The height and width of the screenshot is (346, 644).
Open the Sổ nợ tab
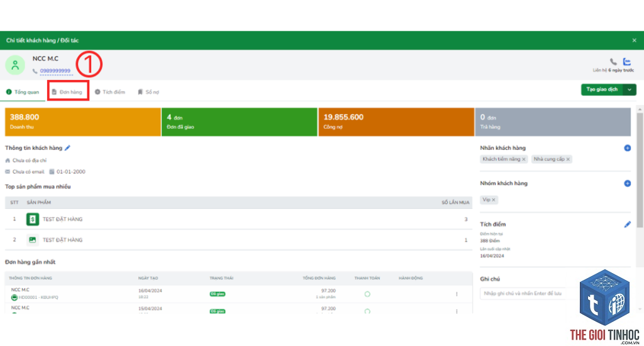tap(148, 92)
